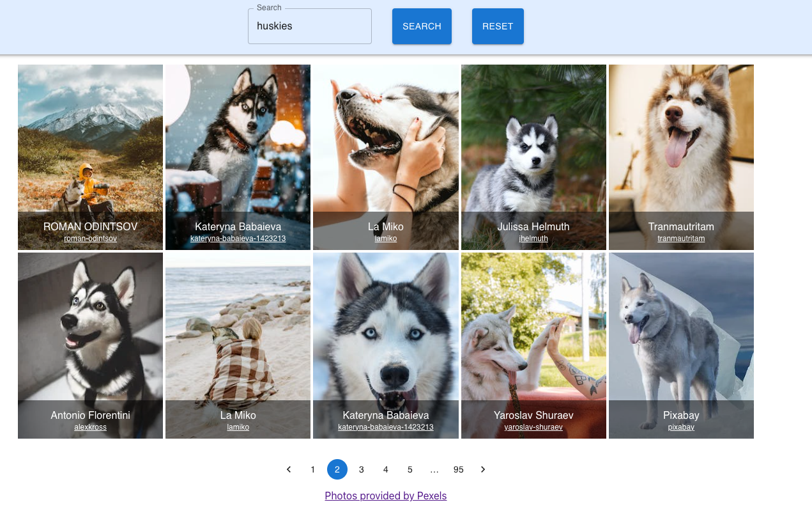This screenshot has height=532, width=812.
Task: Open jhelmuth profile link
Action: (533, 239)
